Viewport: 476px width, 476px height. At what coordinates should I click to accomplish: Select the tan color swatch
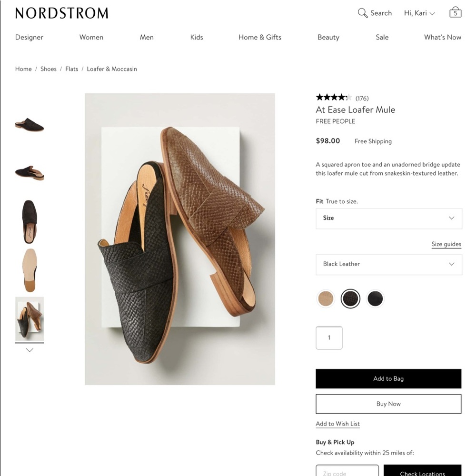click(x=326, y=298)
